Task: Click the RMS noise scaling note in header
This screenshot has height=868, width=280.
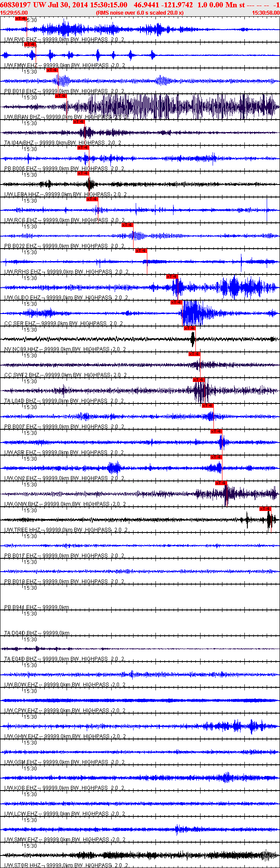Action: [140, 13]
